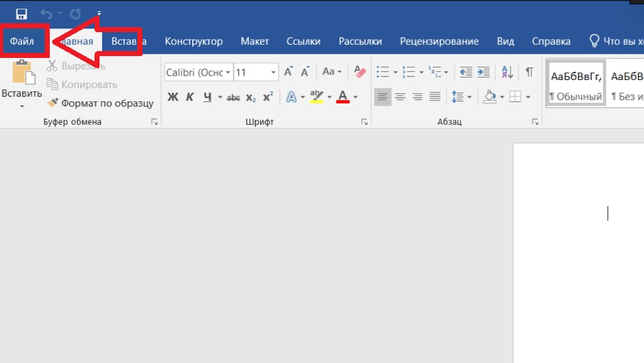The image size is (644, 363).
Task: Click the Increase Indent icon
Action: (483, 72)
